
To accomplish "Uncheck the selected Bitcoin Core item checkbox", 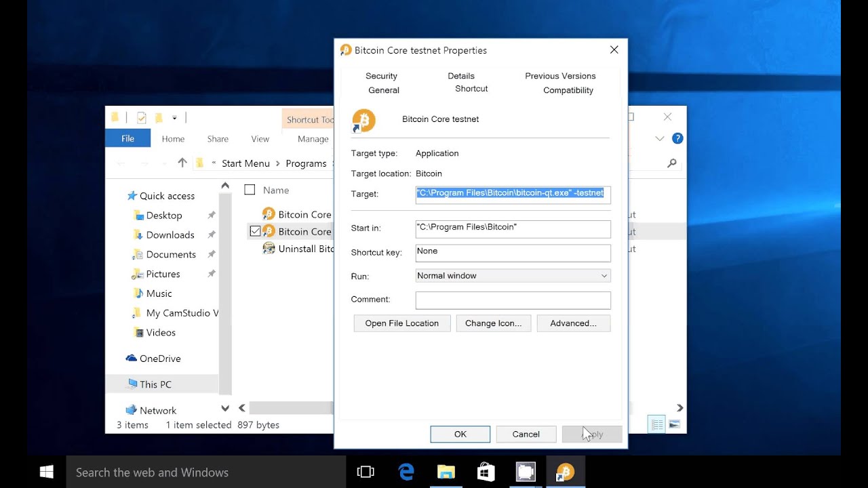I will [x=255, y=231].
